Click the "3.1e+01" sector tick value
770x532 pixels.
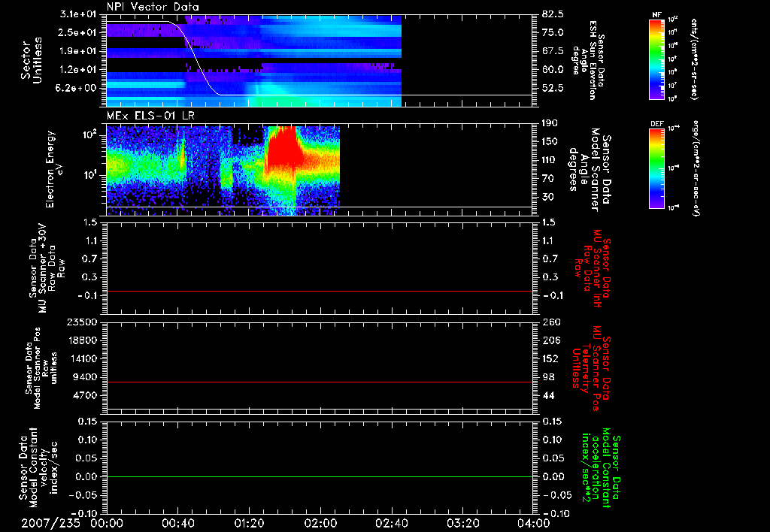(x=78, y=14)
